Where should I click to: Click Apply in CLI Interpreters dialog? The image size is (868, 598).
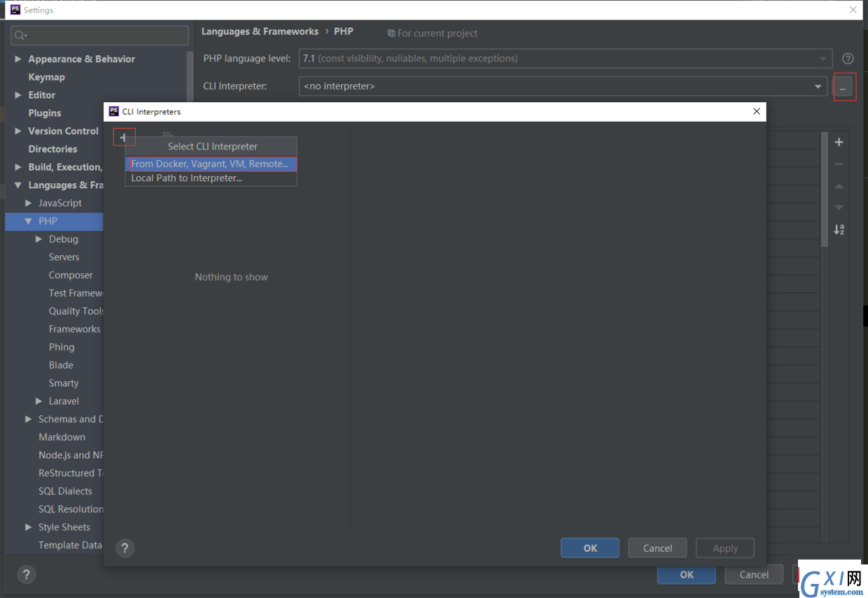[725, 548]
